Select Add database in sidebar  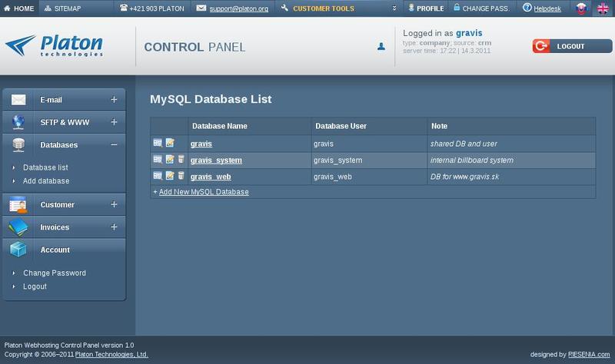click(x=46, y=181)
